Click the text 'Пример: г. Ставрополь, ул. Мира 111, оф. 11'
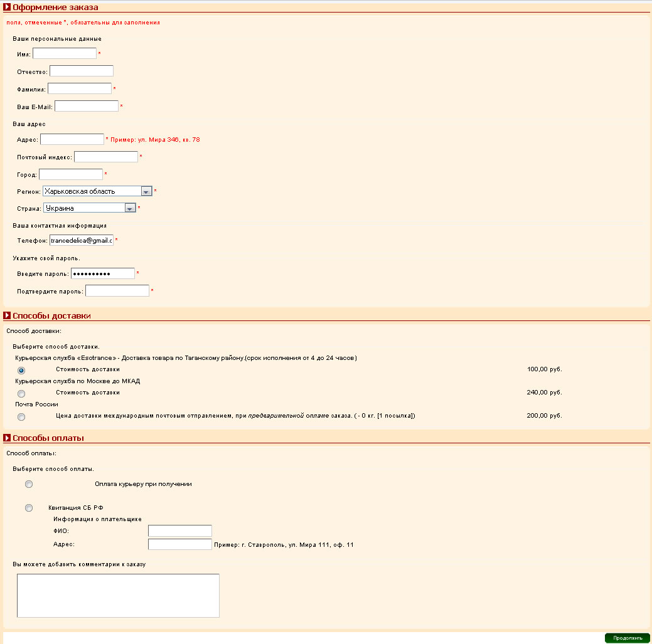Image resolution: width=652 pixels, height=644 pixels. (x=284, y=545)
